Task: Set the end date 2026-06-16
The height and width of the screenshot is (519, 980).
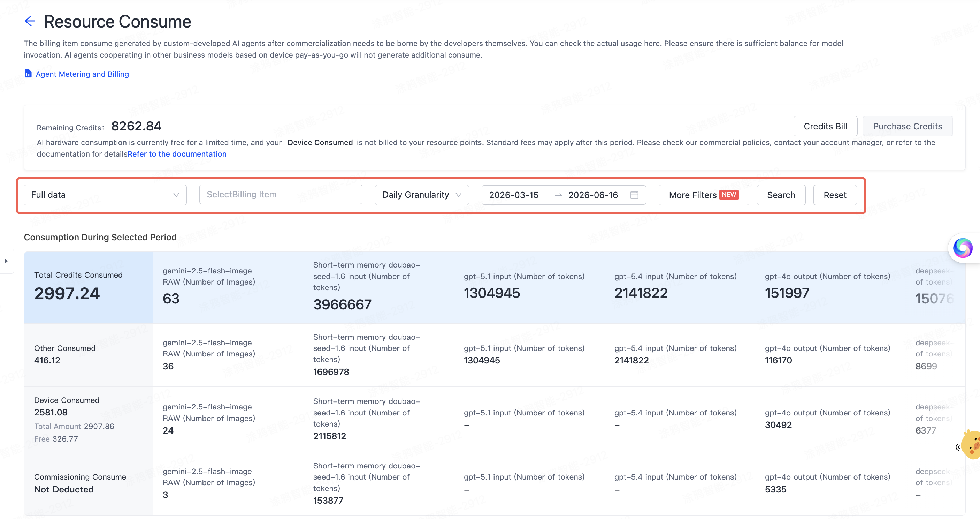Action: [x=593, y=195]
